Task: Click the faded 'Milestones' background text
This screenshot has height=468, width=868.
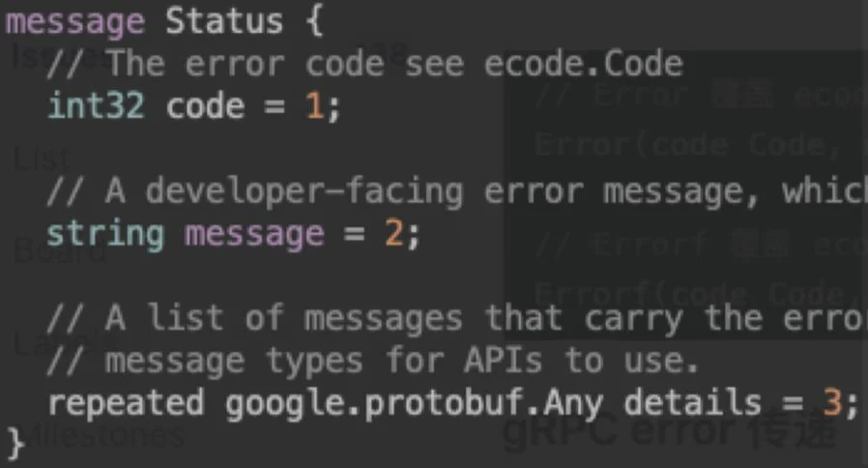Action: pyautogui.click(x=105, y=436)
